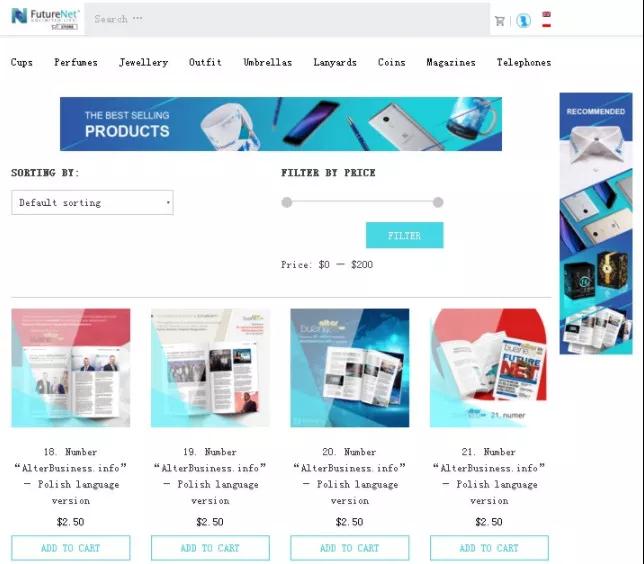
Task: Click the maximum price slider handle
Action: pos(438,202)
